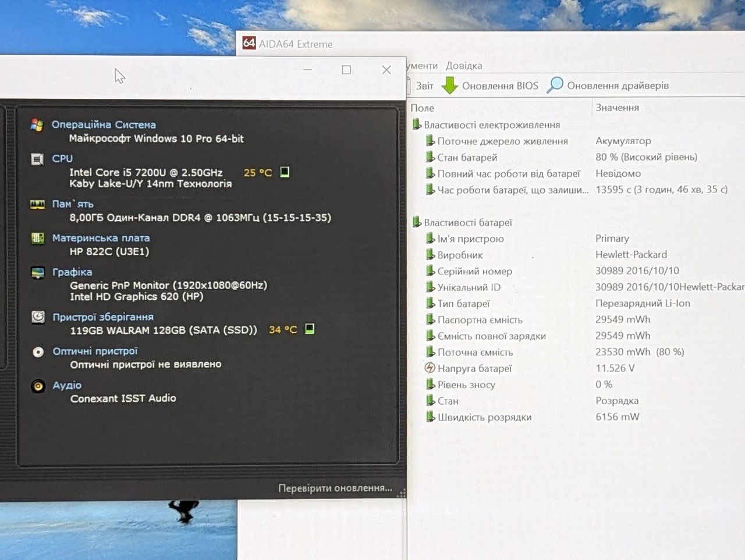Click the voltage icon beside Напруга батареї
This screenshot has width=745, height=560.
[430, 368]
